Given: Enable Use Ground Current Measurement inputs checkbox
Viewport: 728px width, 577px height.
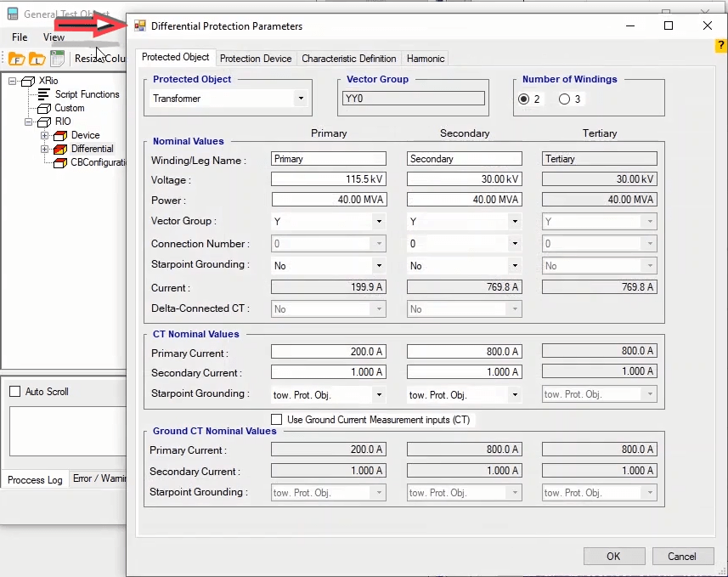Looking at the screenshot, I should tap(276, 419).
